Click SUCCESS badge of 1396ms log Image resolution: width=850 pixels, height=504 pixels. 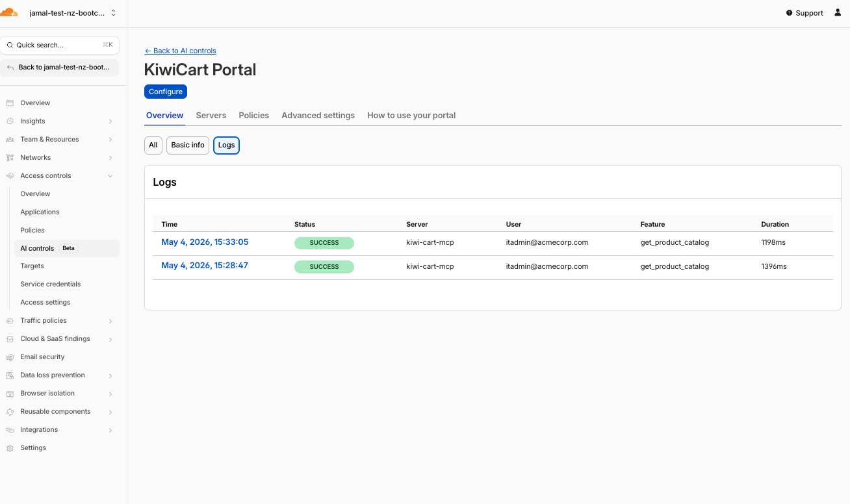324,267
